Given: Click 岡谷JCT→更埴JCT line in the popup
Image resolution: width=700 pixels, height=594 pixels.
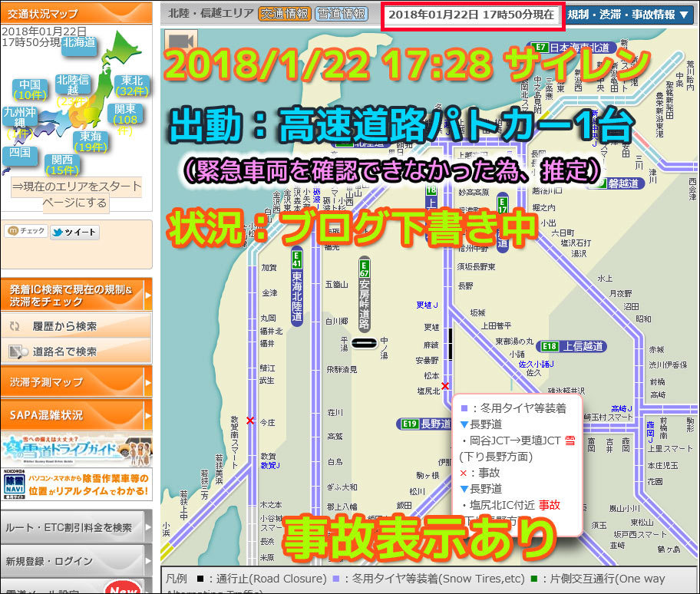Looking at the screenshot, I should (x=518, y=441).
